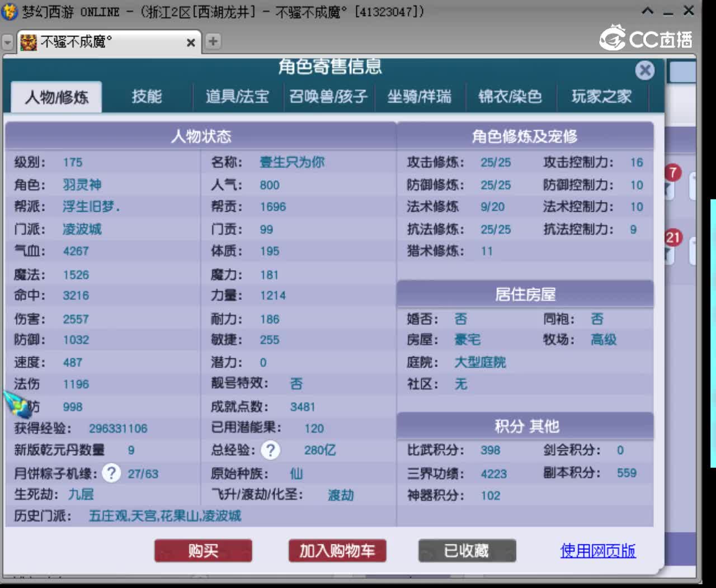Click character name 壹生只为你

click(x=292, y=162)
